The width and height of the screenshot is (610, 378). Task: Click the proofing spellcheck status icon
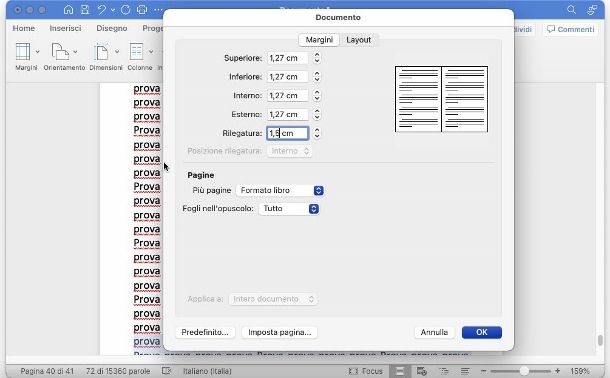click(x=167, y=371)
